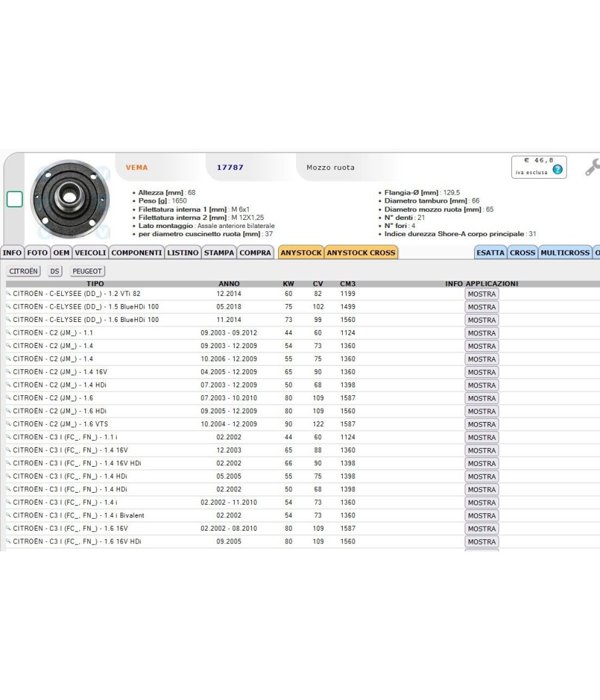Click the KW column header
Image resolution: width=600 pixels, height=700 pixels.
[289, 284]
